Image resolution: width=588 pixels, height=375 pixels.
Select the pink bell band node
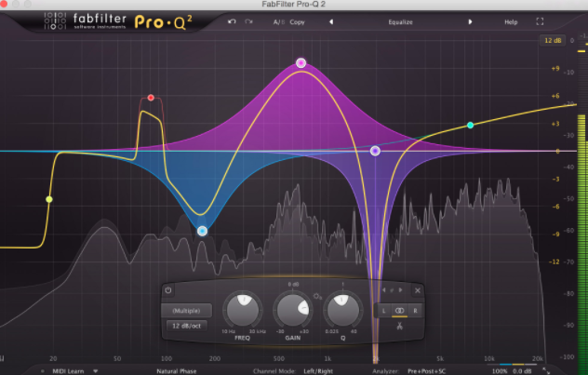pyautogui.click(x=301, y=63)
